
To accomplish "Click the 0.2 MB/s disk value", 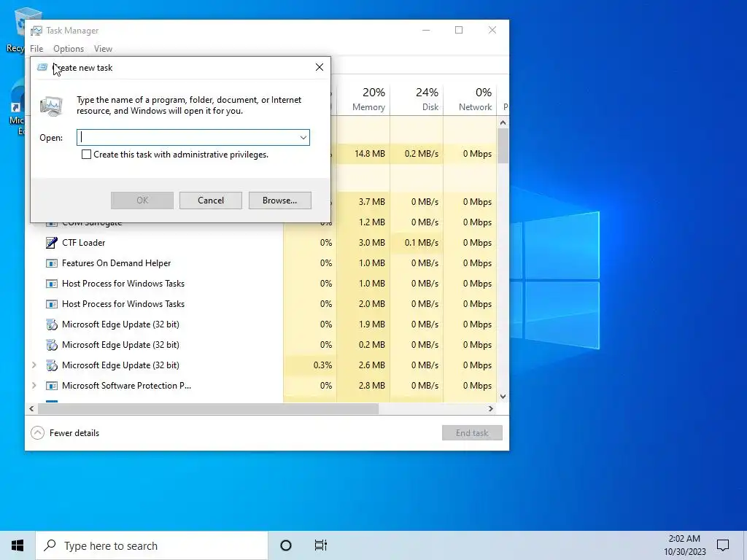I will pyautogui.click(x=422, y=154).
